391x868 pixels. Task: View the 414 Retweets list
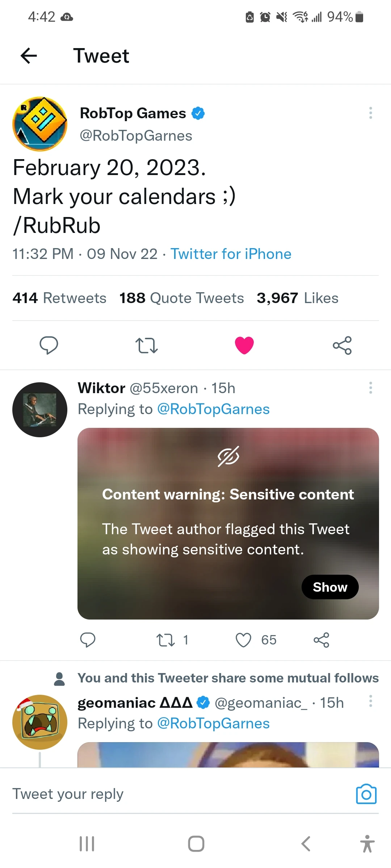[59, 298]
